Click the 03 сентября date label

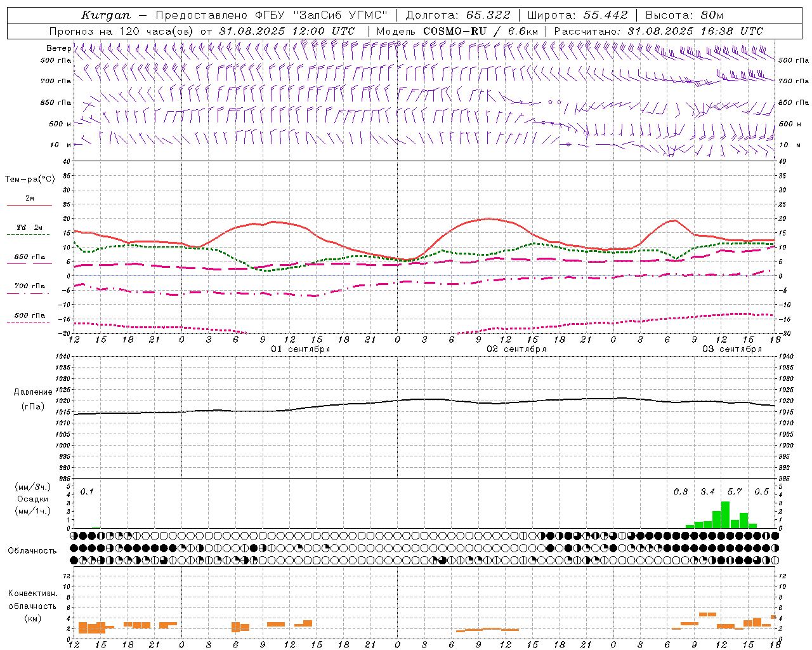[732, 349]
